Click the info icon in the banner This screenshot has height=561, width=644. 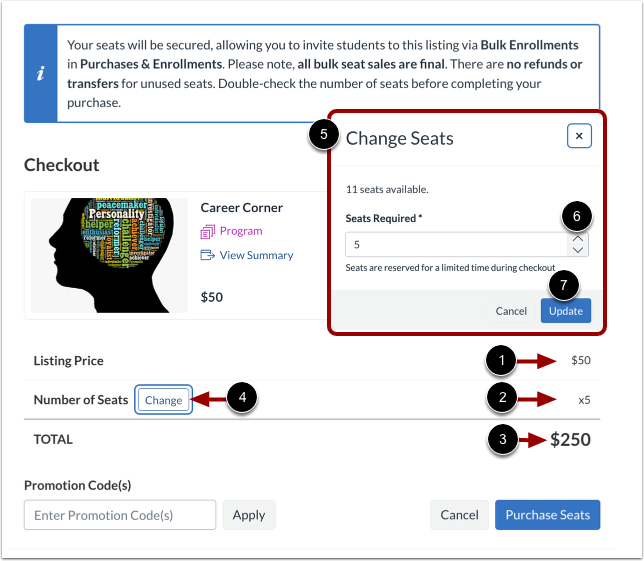(40, 74)
